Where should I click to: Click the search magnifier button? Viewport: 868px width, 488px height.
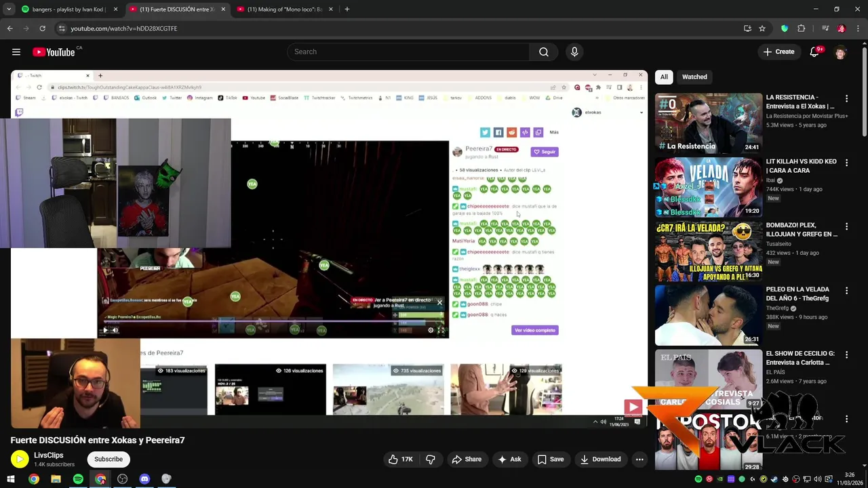pos(544,52)
